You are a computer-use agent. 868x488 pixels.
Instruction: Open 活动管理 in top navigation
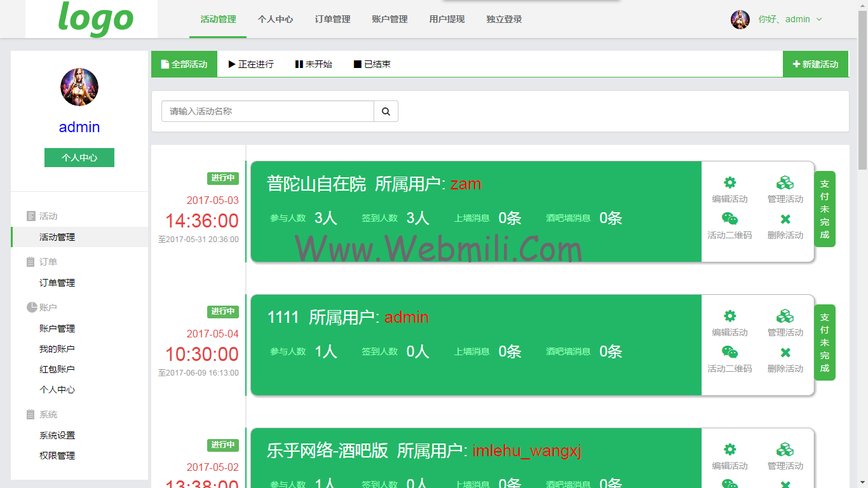218,19
